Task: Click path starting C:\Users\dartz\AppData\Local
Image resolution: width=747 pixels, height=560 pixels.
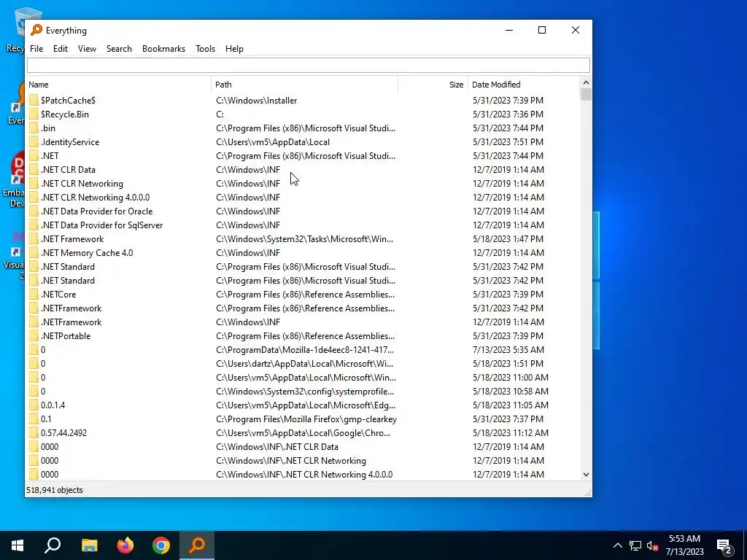Action: (304, 363)
